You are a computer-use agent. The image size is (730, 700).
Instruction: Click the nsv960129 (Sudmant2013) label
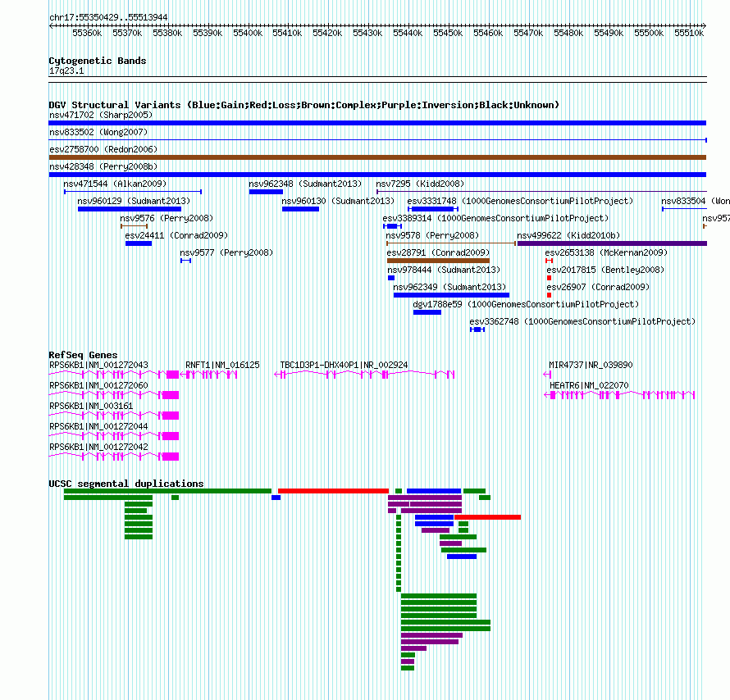click(x=134, y=201)
